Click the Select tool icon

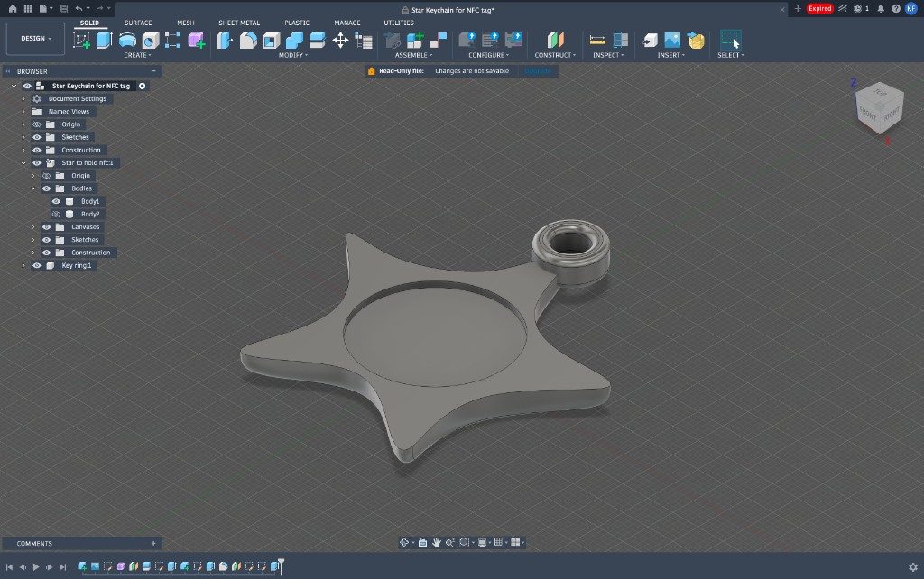click(x=731, y=40)
